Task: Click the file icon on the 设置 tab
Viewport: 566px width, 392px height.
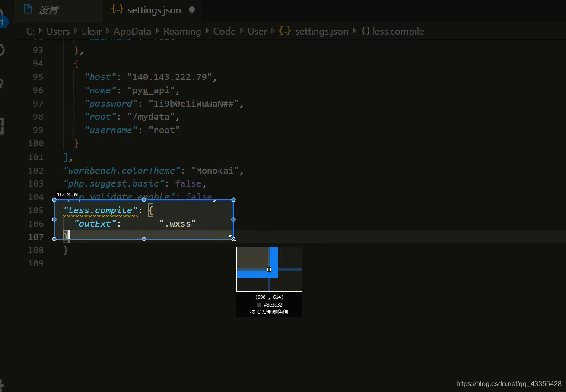Action: pyautogui.click(x=28, y=9)
